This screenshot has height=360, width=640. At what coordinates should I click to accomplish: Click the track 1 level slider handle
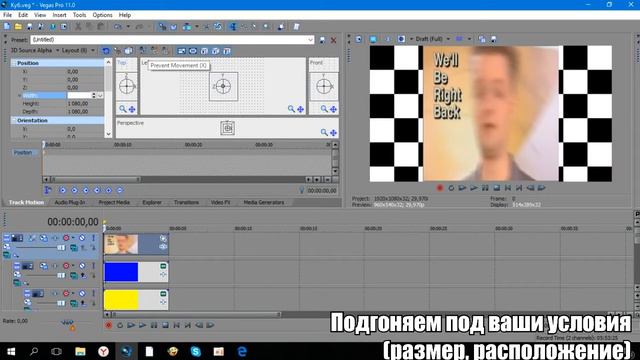click(x=61, y=247)
